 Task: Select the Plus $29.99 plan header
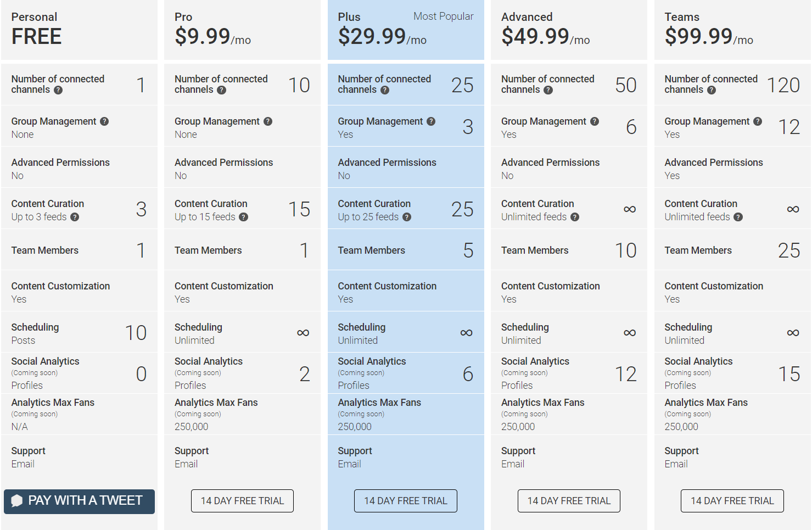pos(406,30)
